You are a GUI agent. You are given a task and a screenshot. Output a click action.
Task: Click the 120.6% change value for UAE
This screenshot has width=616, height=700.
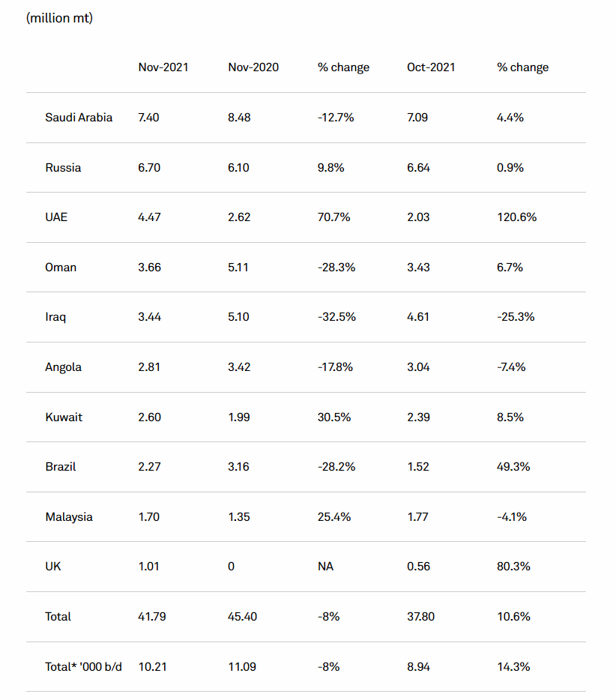(x=516, y=217)
